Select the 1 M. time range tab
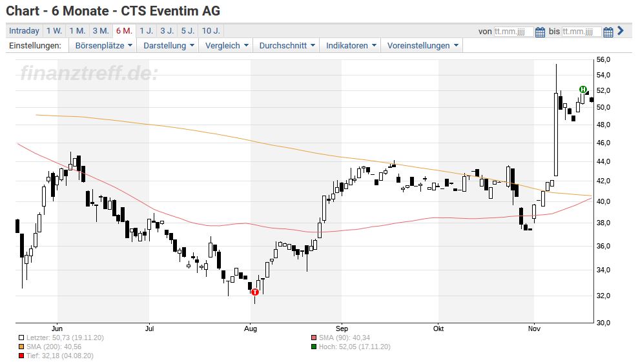Viewport: 638px width, 364px height. coord(77,31)
